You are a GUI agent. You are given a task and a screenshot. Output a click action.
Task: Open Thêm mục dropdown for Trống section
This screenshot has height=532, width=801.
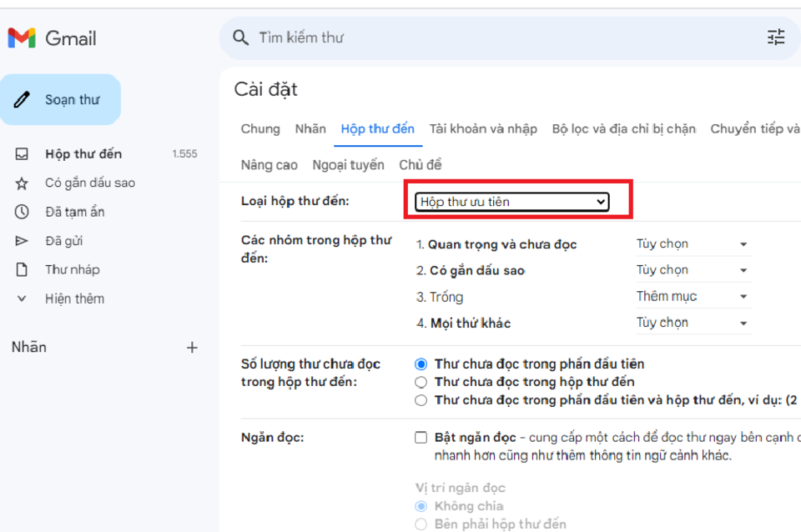click(x=692, y=297)
